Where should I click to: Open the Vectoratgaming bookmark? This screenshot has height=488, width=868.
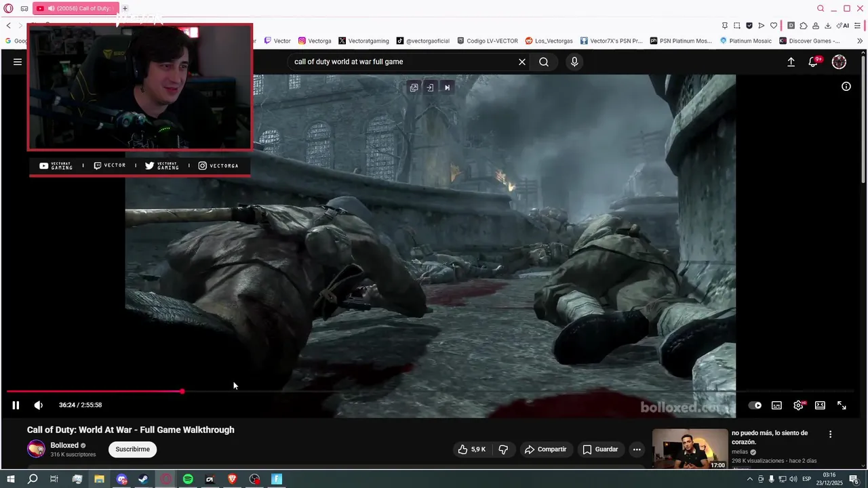(x=363, y=41)
